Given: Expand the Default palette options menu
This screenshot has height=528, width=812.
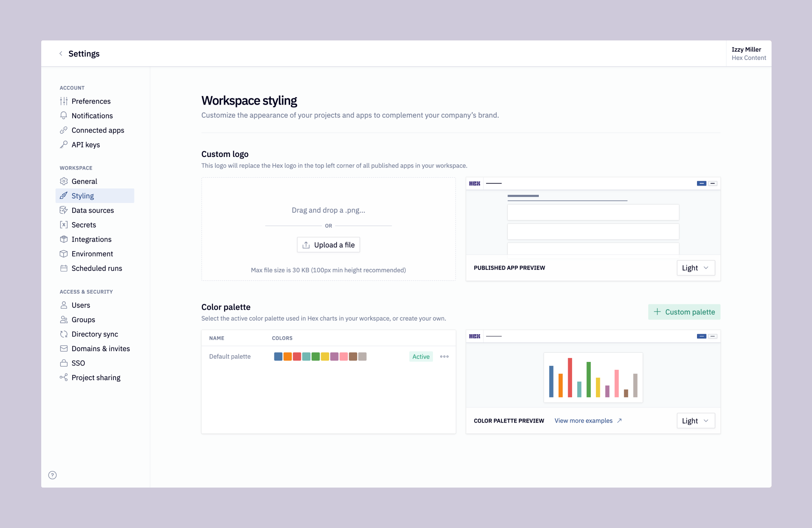Looking at the screenshot, I should (x=444, y=356).
